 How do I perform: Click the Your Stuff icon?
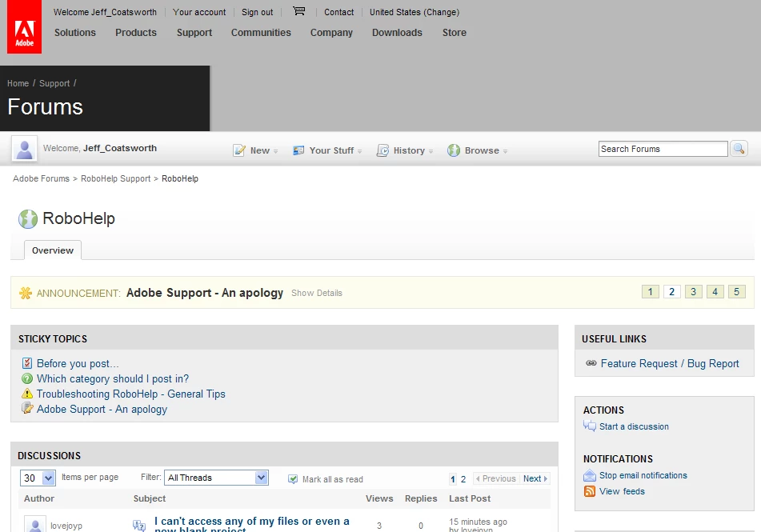pyautogui.click(x=298, y=150)
